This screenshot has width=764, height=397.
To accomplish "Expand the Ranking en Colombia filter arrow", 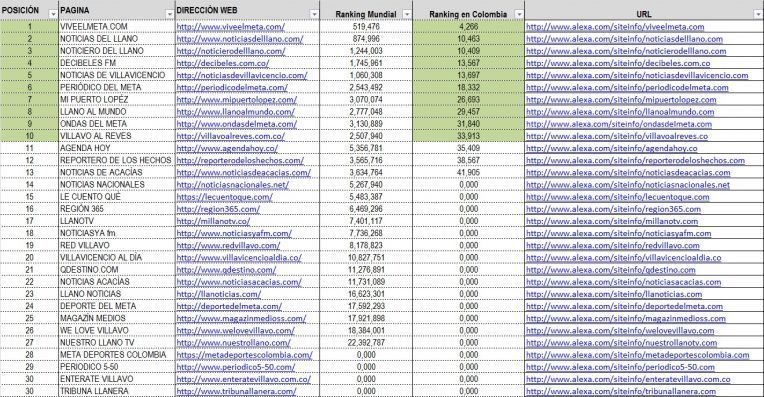I will tap(519, 15).
